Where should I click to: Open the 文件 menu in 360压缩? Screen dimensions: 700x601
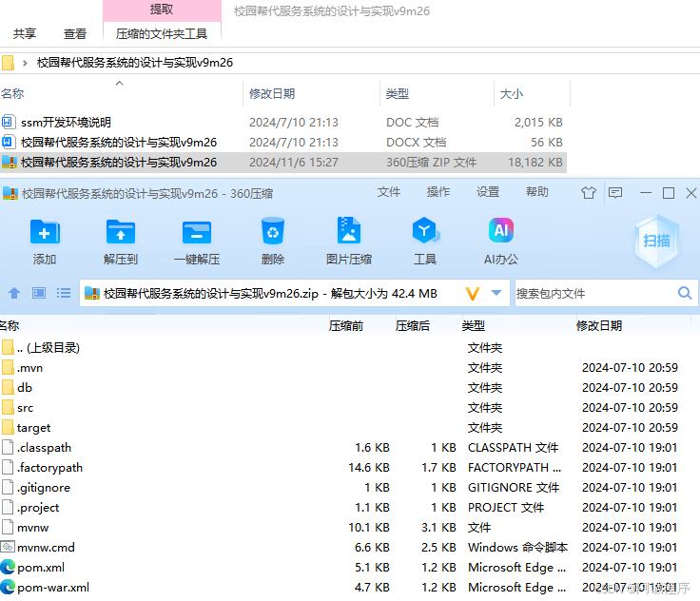pyautogui.click(x=389, y=192)
